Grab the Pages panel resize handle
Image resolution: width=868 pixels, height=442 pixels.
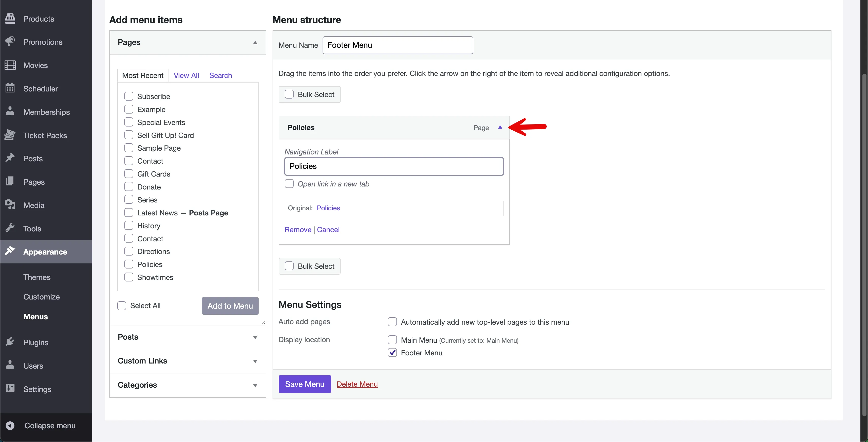263,323
